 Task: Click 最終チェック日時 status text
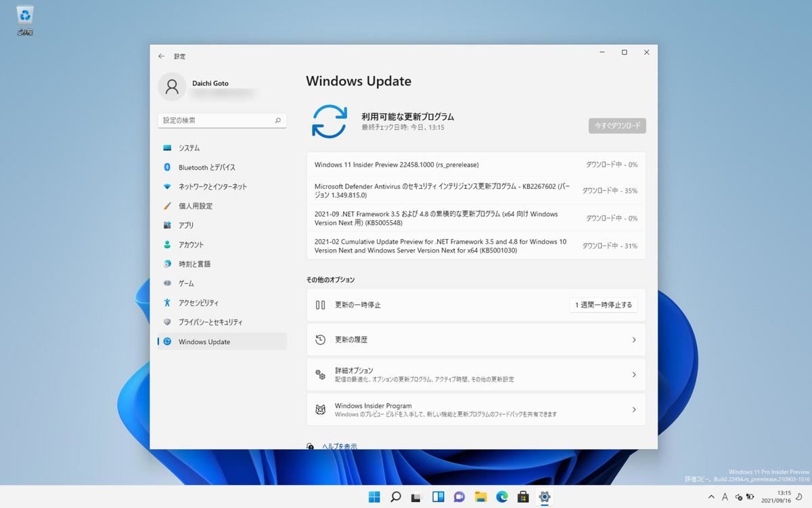point(403,127)
